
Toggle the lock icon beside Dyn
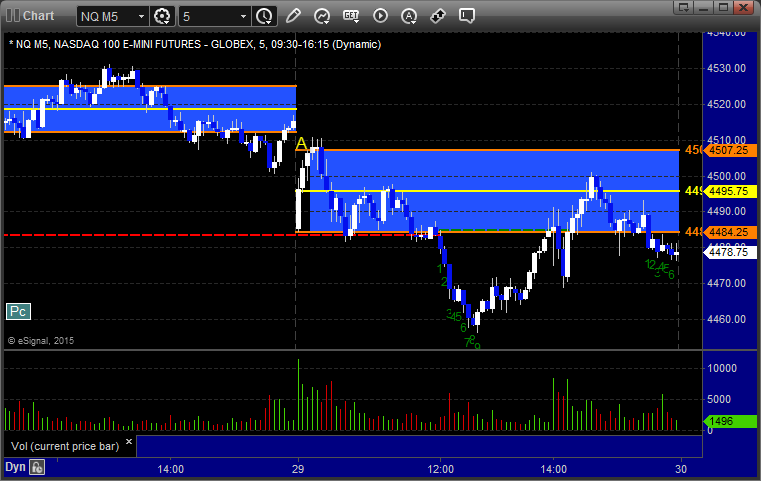pos(37,467)
